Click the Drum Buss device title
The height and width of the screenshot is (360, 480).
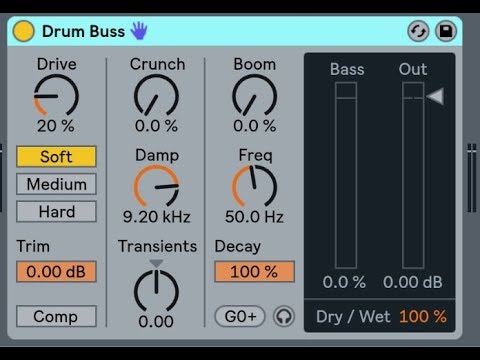pyautogui.click(x=83, y=32)
